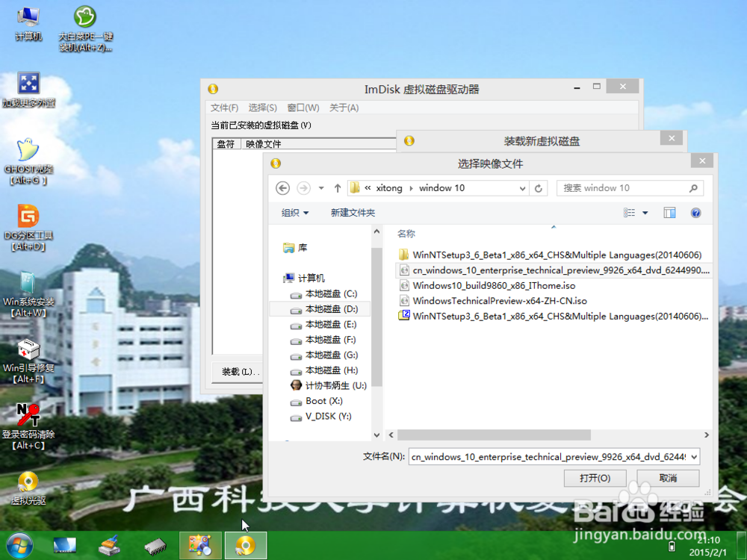Click scroll right arrow of file list

coord(707,435)
